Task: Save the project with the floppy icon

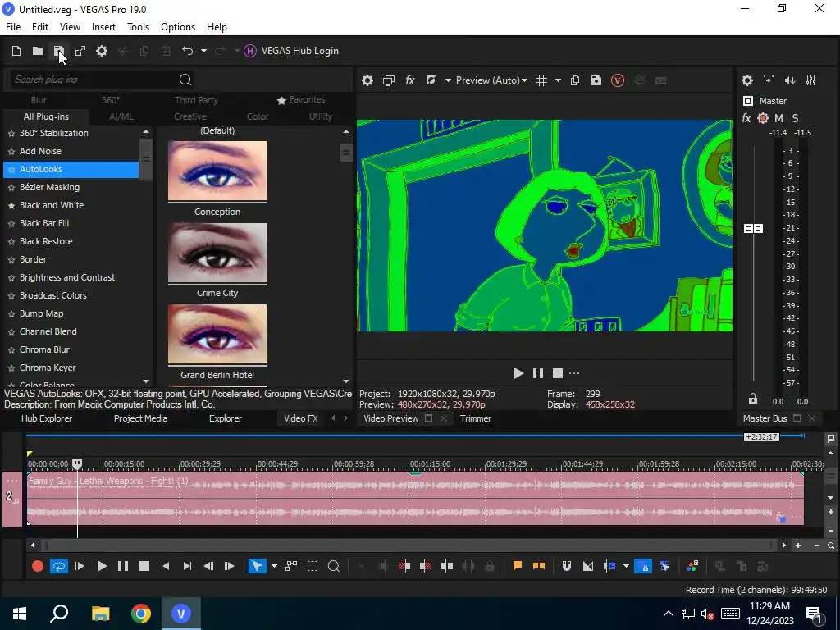Action: tap(58, 51)
